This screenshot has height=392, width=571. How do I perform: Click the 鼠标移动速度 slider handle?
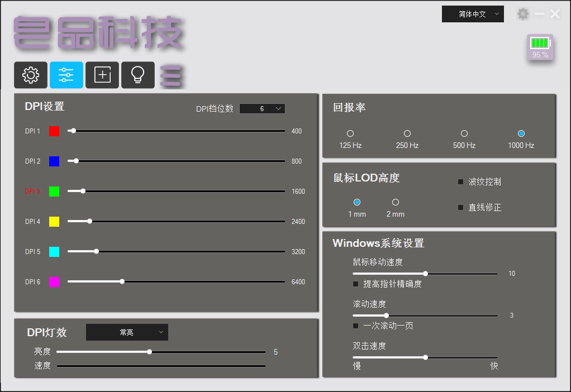point(425,274)
